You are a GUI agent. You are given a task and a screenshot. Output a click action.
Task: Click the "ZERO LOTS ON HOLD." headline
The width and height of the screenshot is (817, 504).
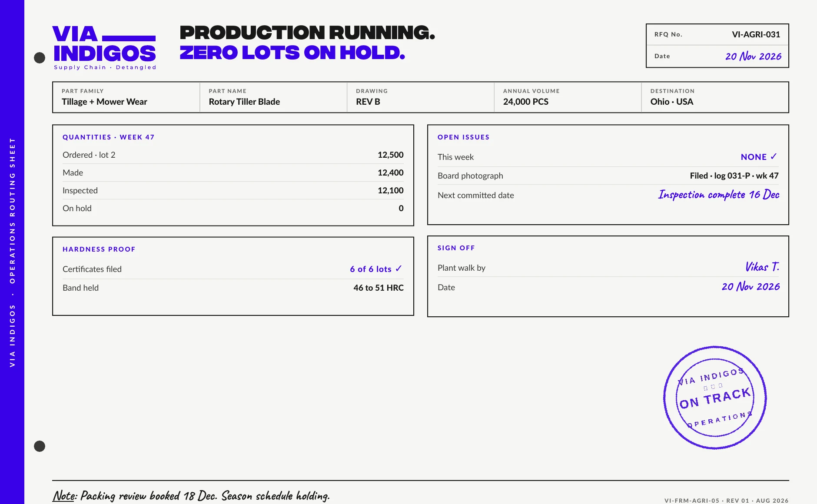pyautogui.click(x=292, y=53)
